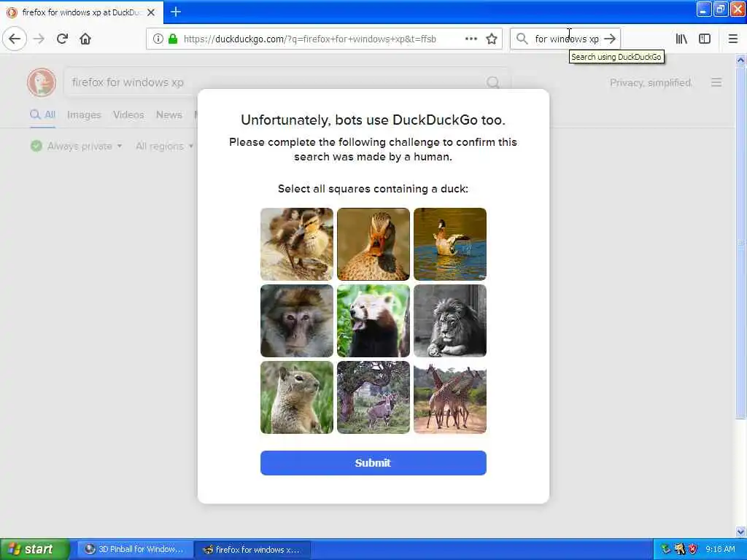
Task: Switch to the News results tab
Action: [x=169, y=114]
